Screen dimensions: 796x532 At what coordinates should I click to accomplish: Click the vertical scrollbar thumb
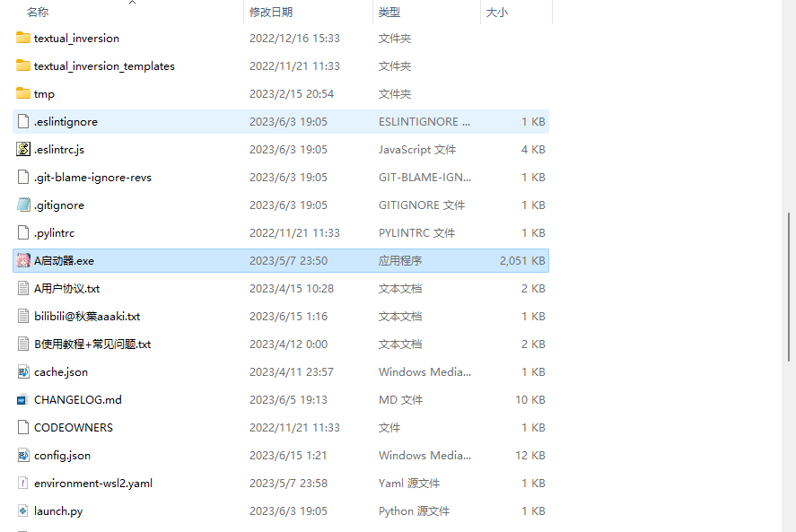click(x=789, y=287)
